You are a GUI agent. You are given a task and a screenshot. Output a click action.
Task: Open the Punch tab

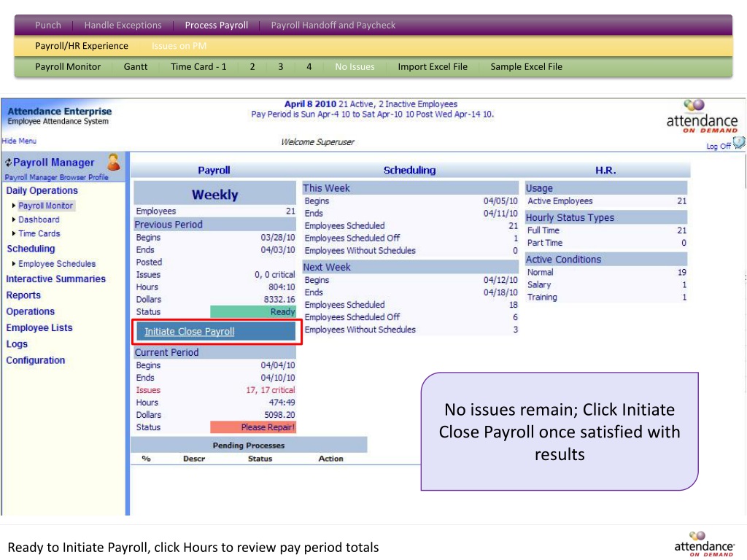(x=48, y=26)
